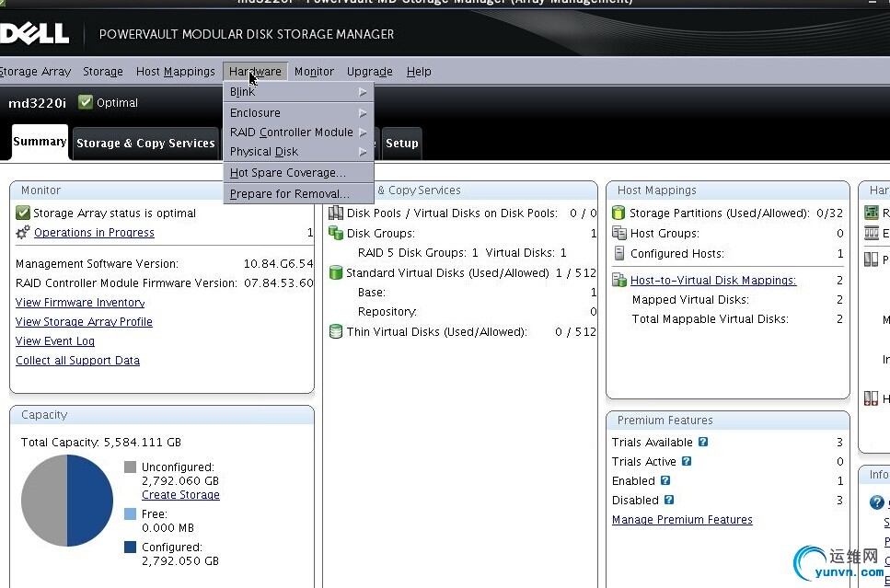Open the Help menu

pos(419,72)
